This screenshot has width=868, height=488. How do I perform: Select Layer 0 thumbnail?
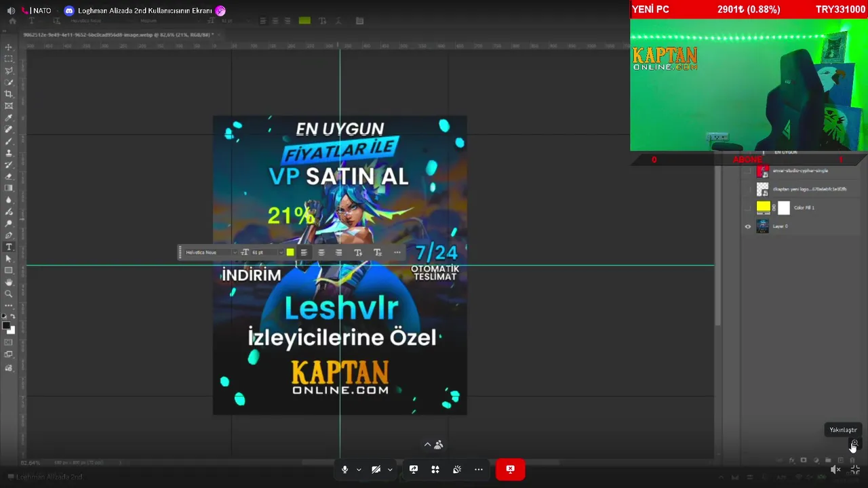coord(763,226)
